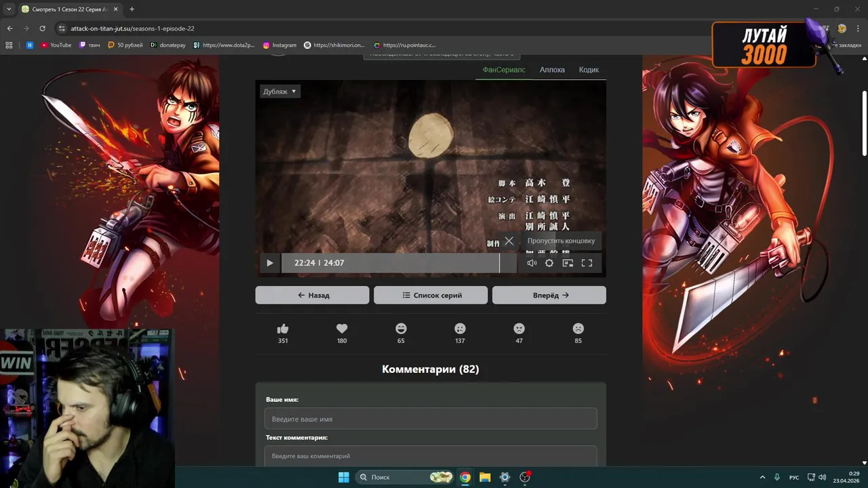Open ru.pointauc bookmark
The height and width of the screenshot is (488, 868).
pos(405,45)
